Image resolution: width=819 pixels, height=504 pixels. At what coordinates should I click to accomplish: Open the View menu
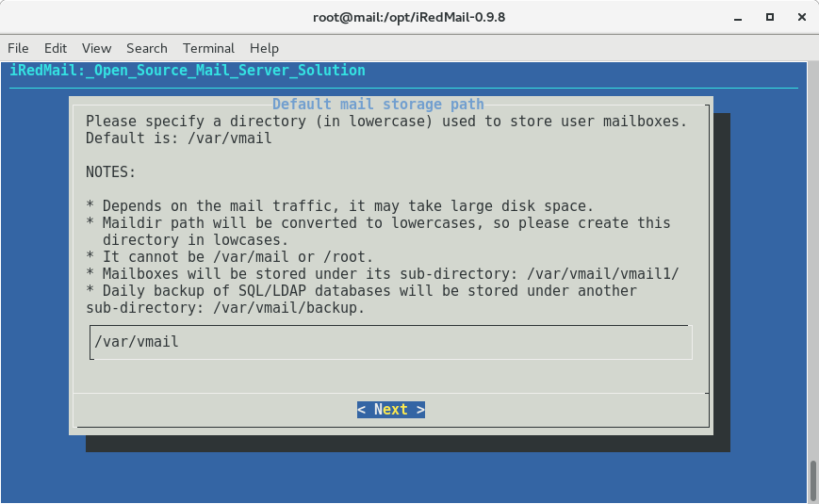click(x=97, y=48)
